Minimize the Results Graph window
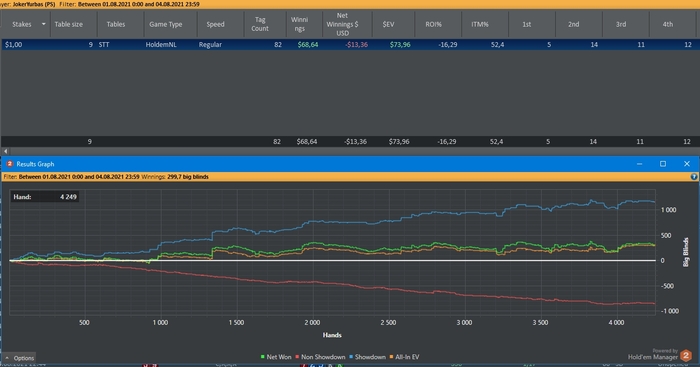 point(639,164)
